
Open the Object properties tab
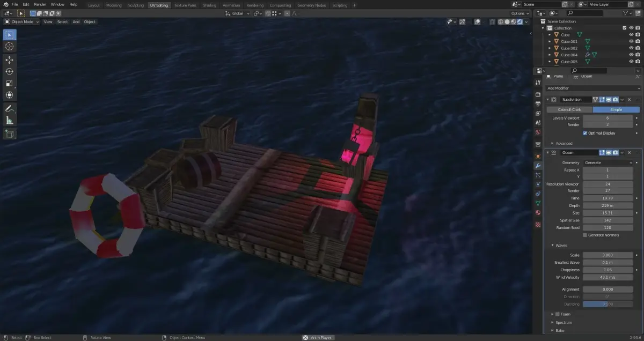click(538, 156)
